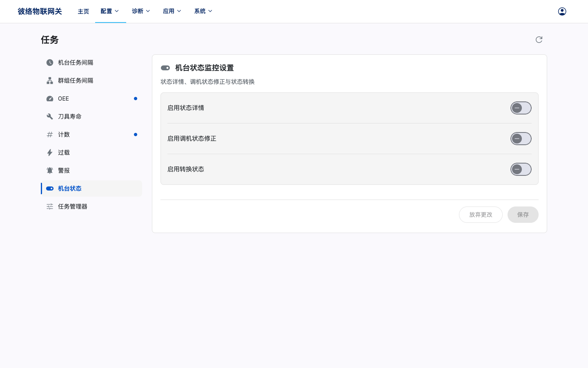Viewport: 588px width, 368px height.
Task: Toggle the 启用调机状态修正 switch
Action: 521,139
